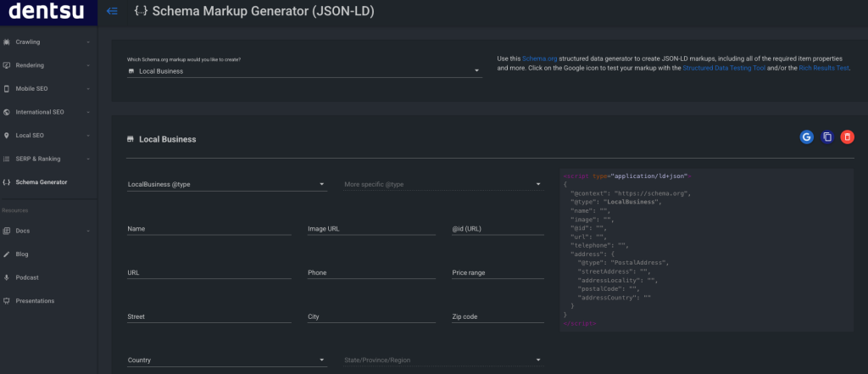Click the Presentations screen icon

pos(6,301)
